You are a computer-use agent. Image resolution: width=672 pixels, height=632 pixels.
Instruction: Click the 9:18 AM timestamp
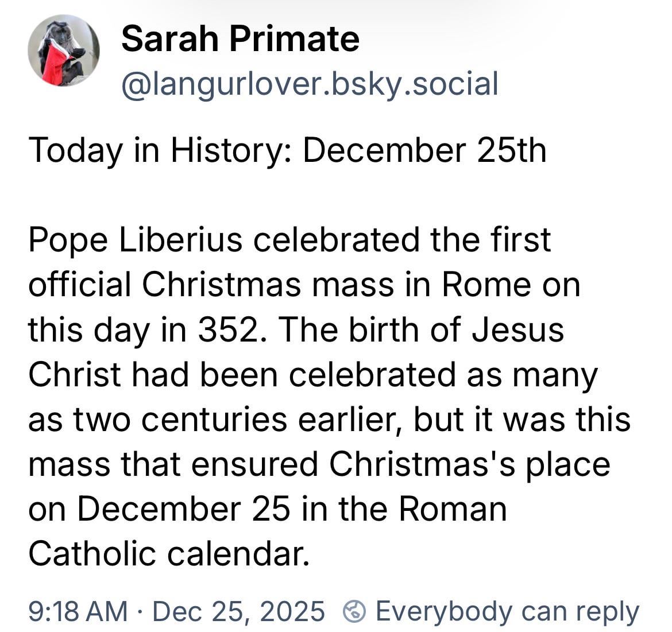pos(78,611)
